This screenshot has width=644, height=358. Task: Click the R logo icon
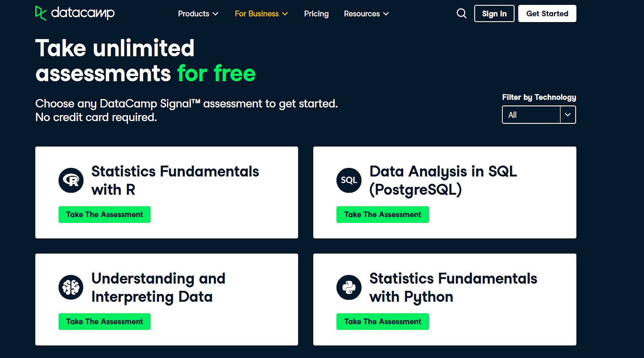coord(71,180)
